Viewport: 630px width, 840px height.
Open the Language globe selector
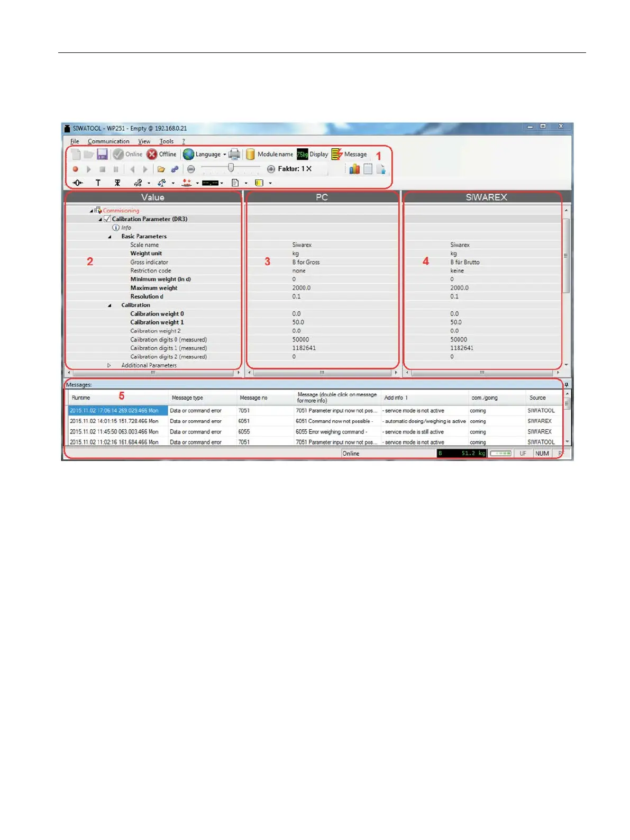204,154
